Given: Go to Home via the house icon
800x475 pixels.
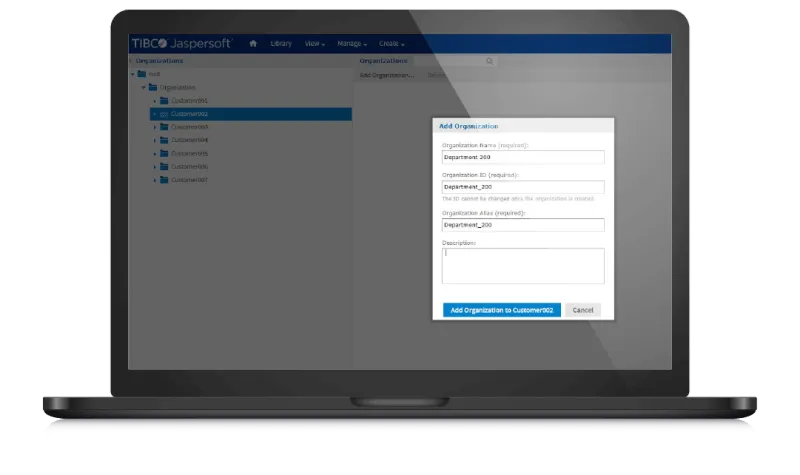Looking at the screenshot, I should click(253, 43).
